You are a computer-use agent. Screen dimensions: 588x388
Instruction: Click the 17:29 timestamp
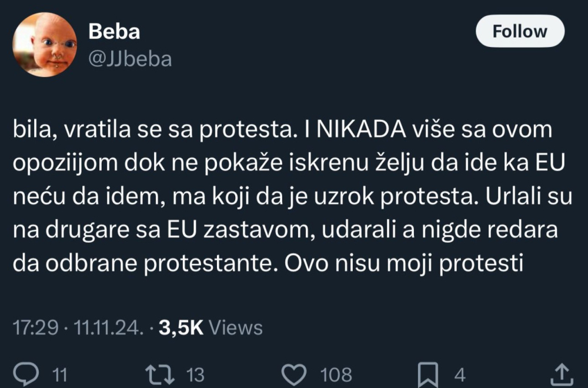point(35,328)
